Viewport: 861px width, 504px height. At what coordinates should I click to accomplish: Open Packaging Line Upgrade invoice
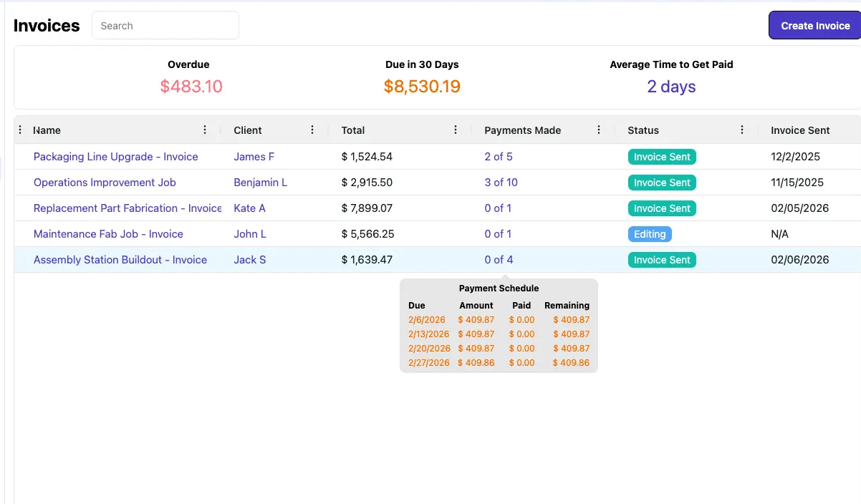coord(115,157)
